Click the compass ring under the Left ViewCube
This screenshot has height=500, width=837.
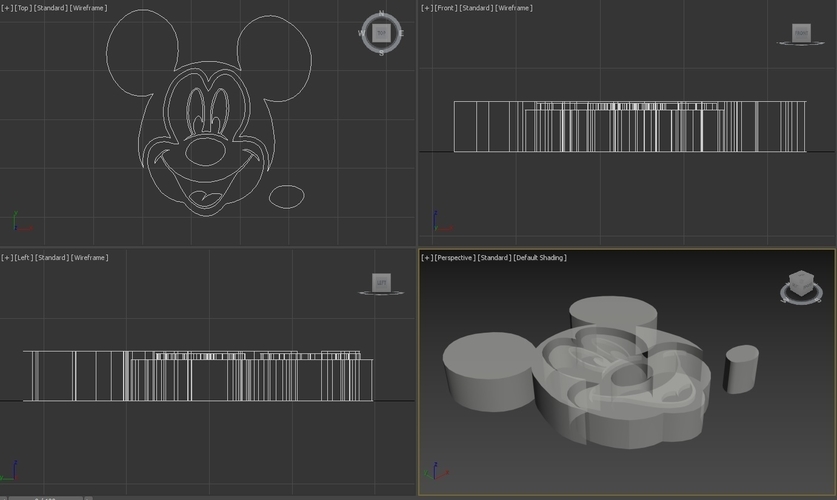click(381, 292)
